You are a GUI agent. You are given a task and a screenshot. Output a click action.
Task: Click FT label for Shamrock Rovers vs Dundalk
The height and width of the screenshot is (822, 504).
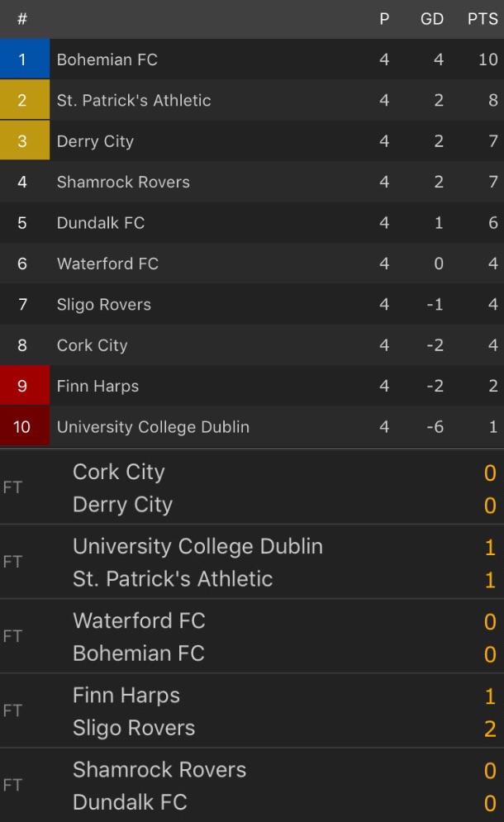pyautogui.click(x=14, y=785)
